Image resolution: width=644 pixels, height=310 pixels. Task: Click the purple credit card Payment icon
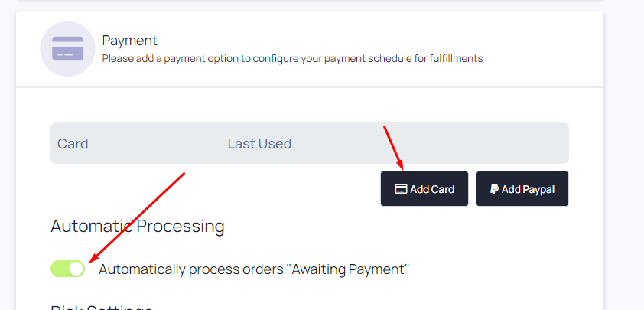pos(68,48)
